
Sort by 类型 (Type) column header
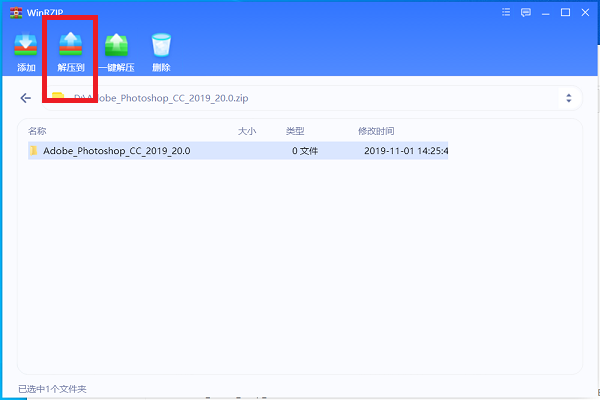coord(295,131)
